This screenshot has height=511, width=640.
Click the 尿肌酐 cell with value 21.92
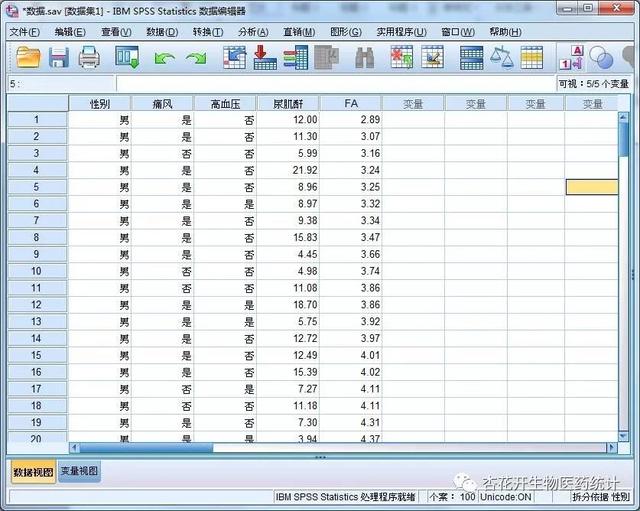tap(288, 170)
